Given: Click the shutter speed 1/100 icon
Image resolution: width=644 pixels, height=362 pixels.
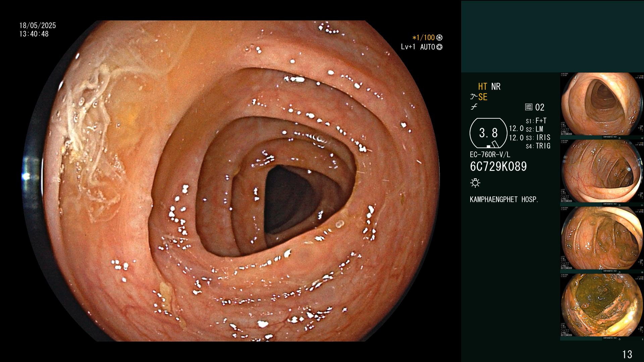Looking at the screenshot, I should [x=439, y=38].
